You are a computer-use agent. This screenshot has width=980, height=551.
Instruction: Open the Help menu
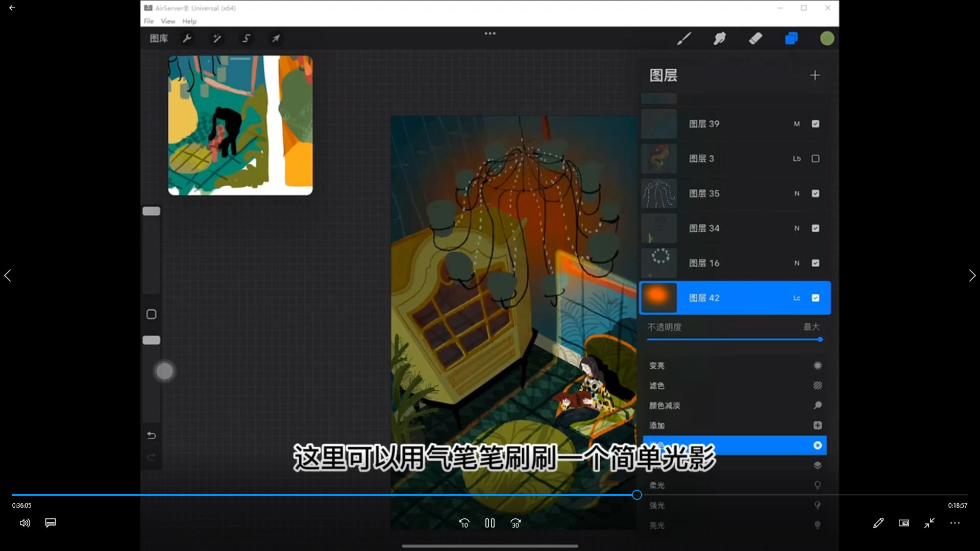(x=189, y=21)
